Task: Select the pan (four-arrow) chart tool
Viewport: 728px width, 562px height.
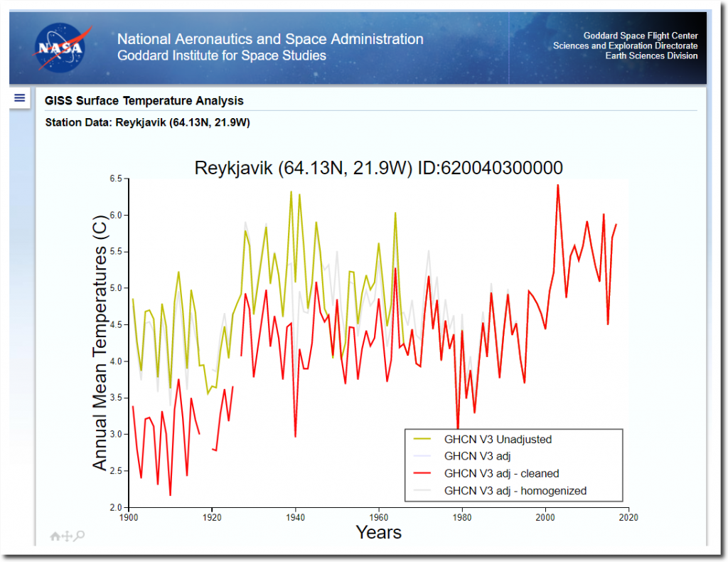Action: [67, 536]
